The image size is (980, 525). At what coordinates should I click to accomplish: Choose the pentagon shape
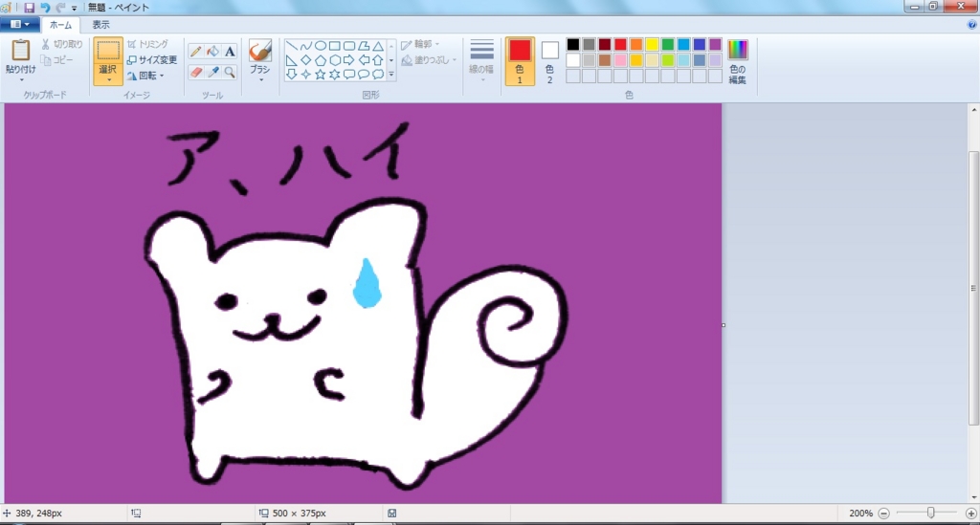[320, 60]
